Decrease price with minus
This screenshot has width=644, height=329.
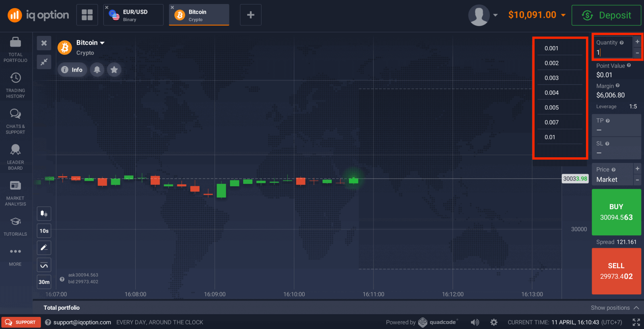(637, 180)
